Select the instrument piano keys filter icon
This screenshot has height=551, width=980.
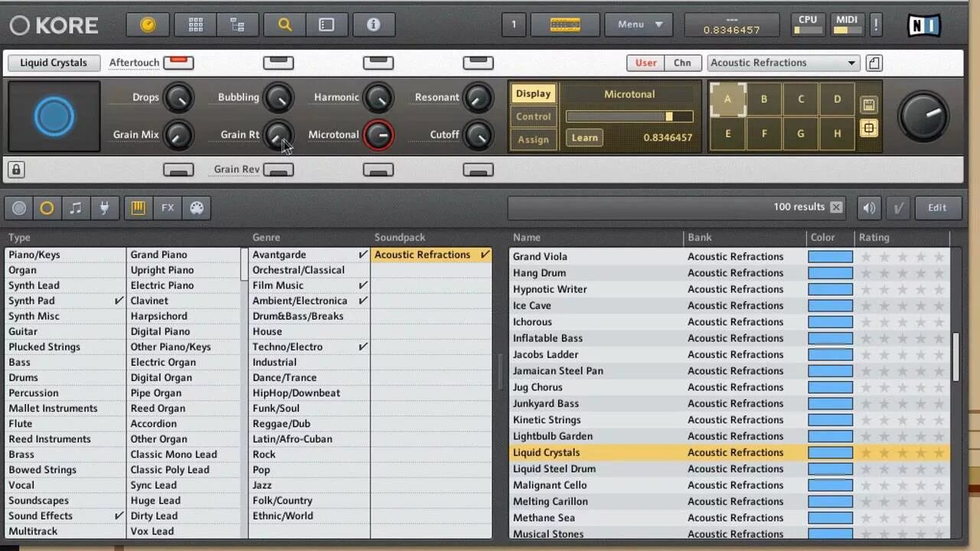pyautogui.click(x=138, y=207)
